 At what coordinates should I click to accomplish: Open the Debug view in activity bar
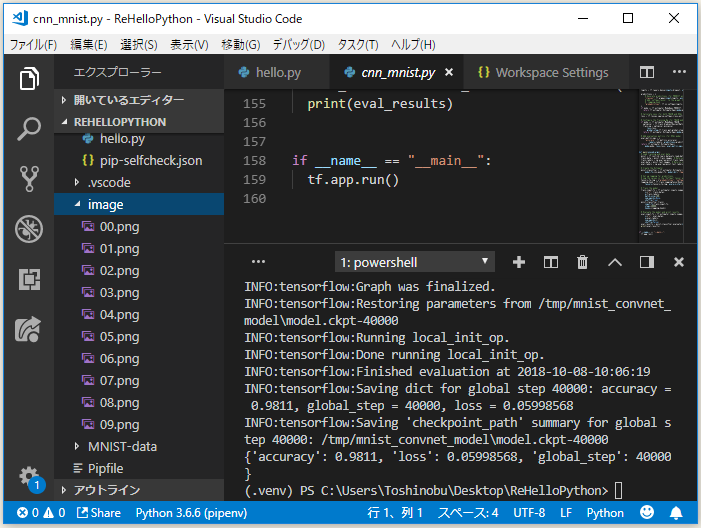coord(29,229)
